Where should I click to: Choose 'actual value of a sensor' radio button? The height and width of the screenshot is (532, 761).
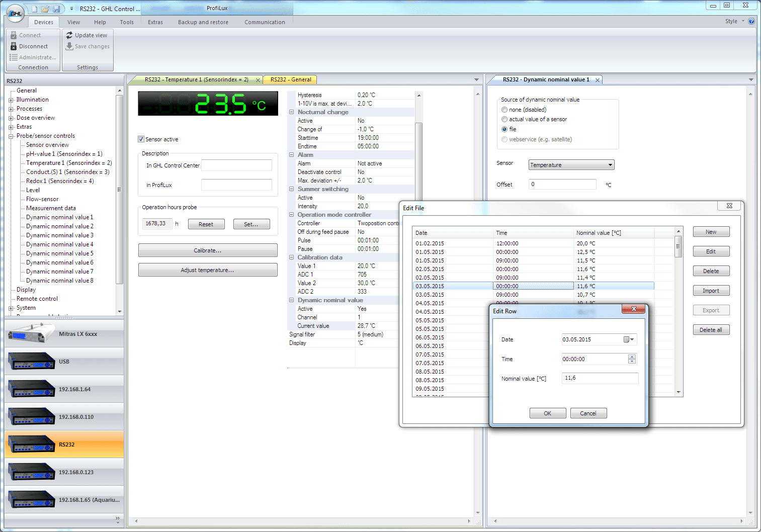click(504, 119)
